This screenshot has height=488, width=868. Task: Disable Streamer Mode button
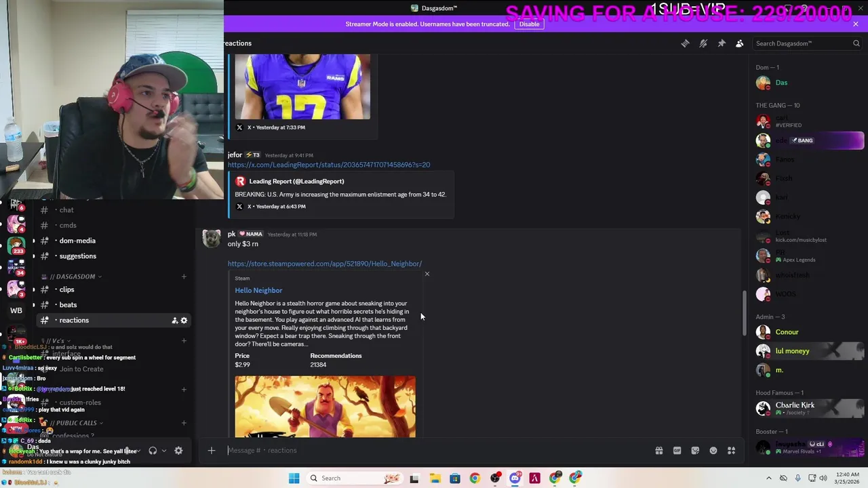point(529,24)
